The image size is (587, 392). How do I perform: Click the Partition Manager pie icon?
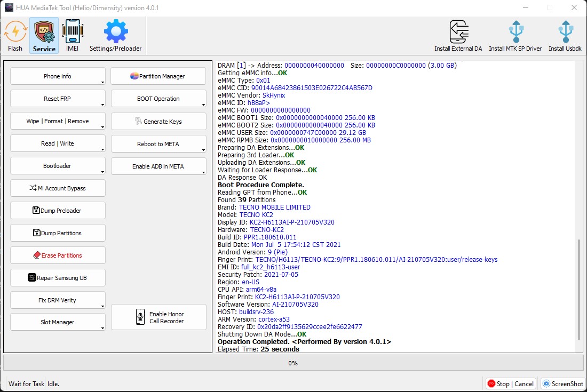point(134,76)
